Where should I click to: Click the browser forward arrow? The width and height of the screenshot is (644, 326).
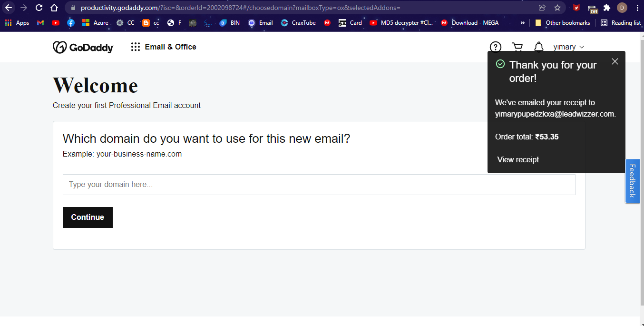[x=24, y=8]
